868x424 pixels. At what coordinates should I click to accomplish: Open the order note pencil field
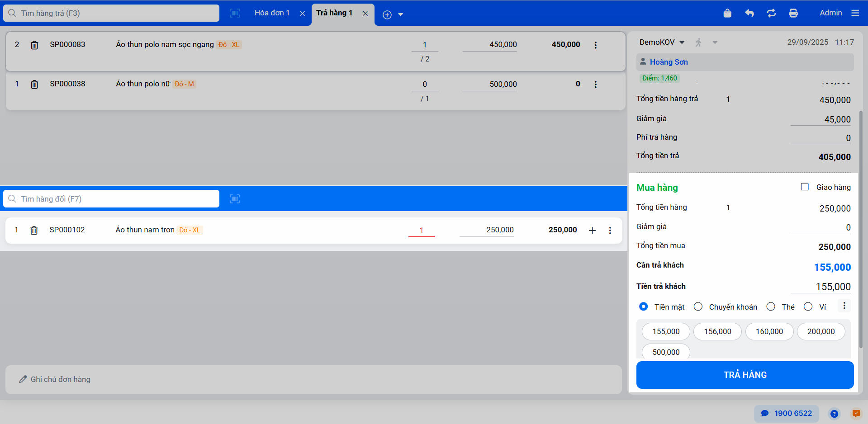pos(313,379)
